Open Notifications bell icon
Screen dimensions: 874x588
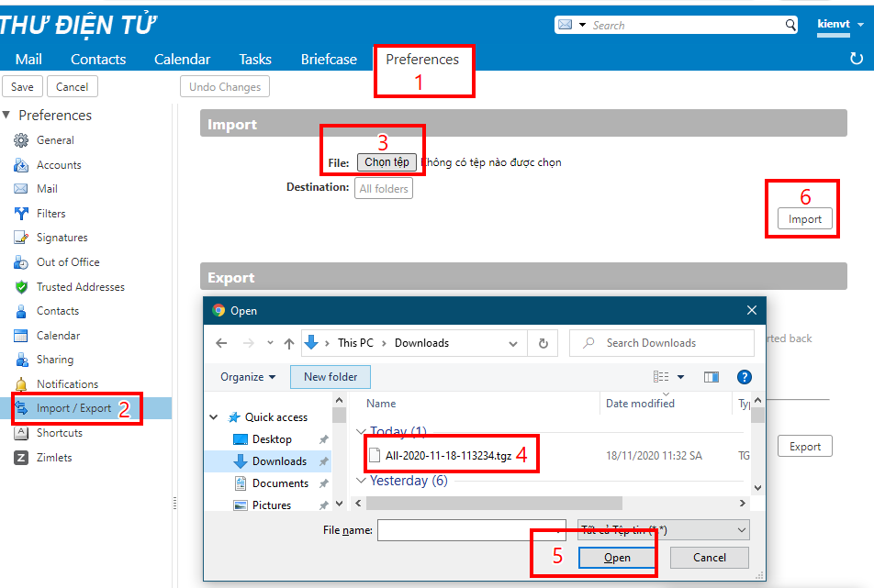pyautogui.click(x=21, y=384)
